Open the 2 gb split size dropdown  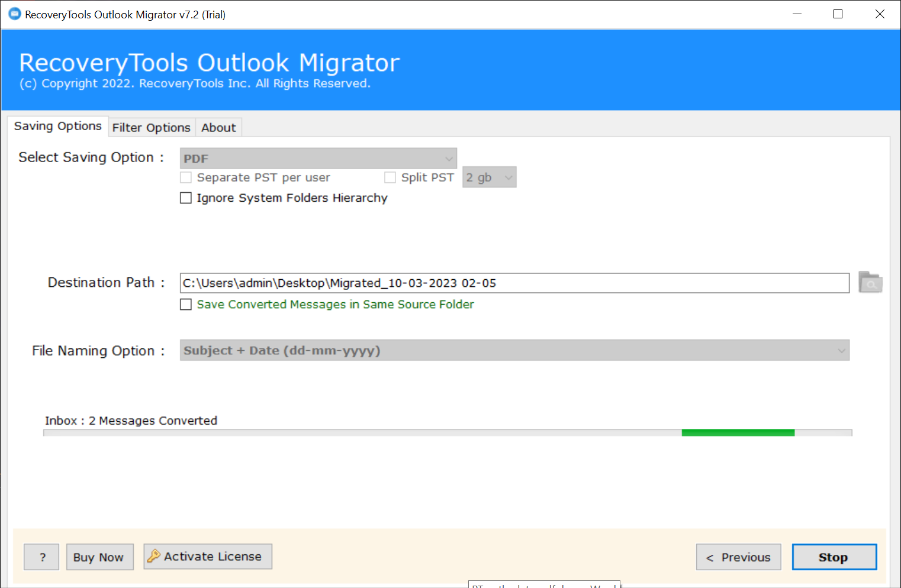click(490, 177)
